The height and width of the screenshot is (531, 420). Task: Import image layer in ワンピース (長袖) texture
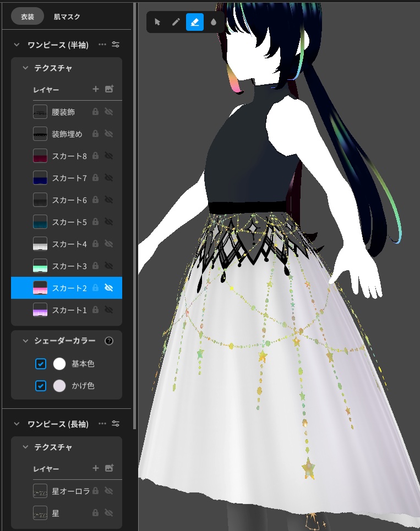tap(109, 468)
